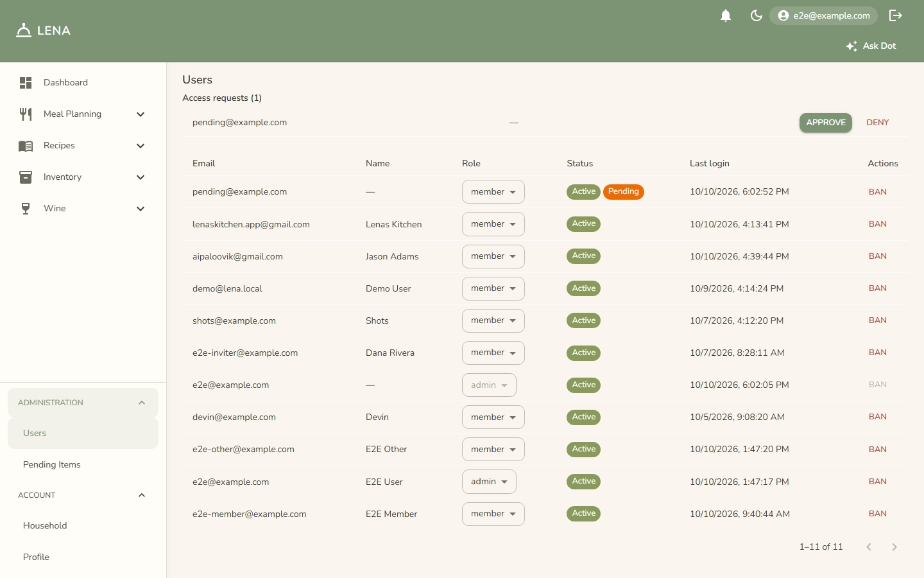
Task: Open the notifications bell
Action: [x=726, y=15]
